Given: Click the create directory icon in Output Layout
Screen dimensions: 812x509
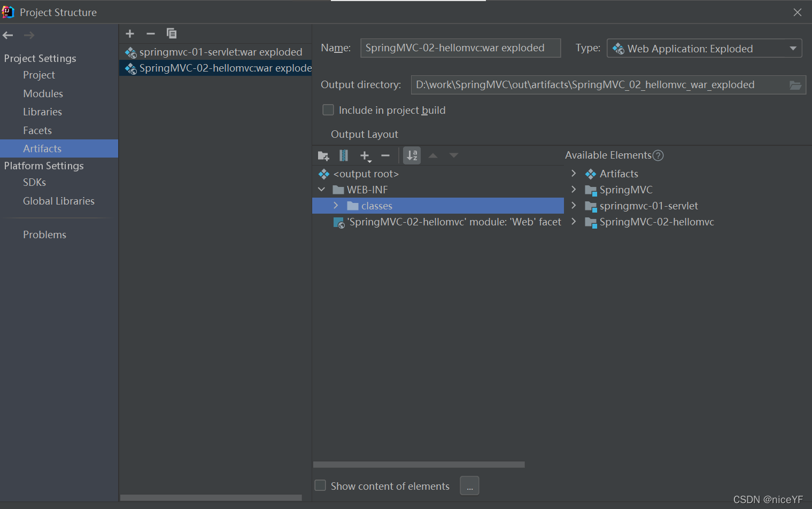Looking at the screenshot, I should pos(323,156).
